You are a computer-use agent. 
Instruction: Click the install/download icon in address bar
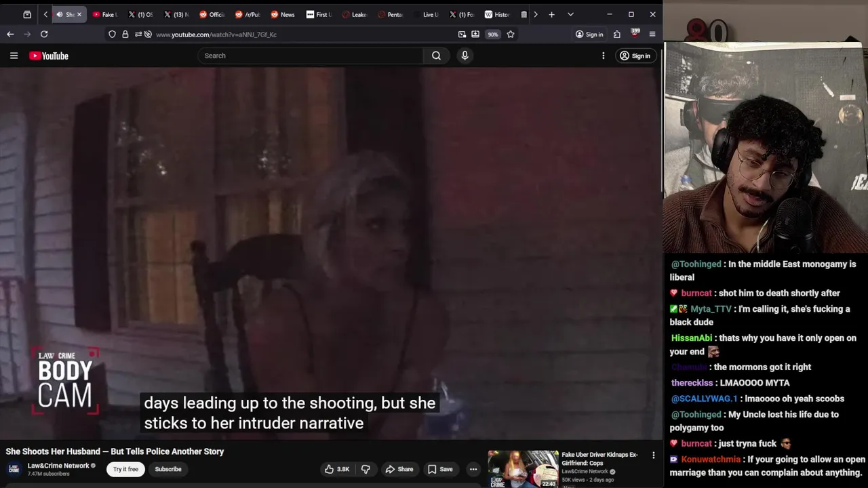pos(475,34)
